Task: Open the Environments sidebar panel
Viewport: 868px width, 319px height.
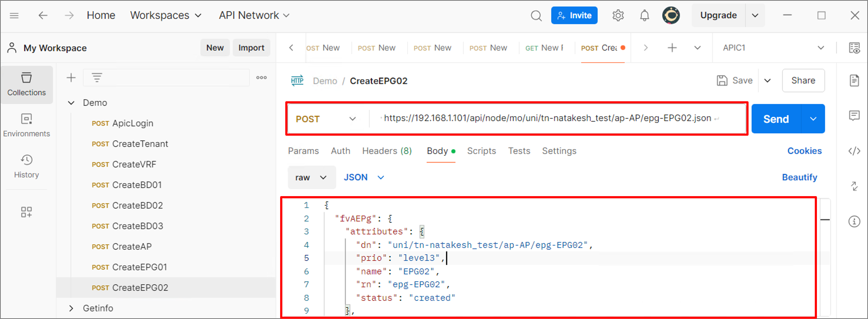Action: coord(27,125)
